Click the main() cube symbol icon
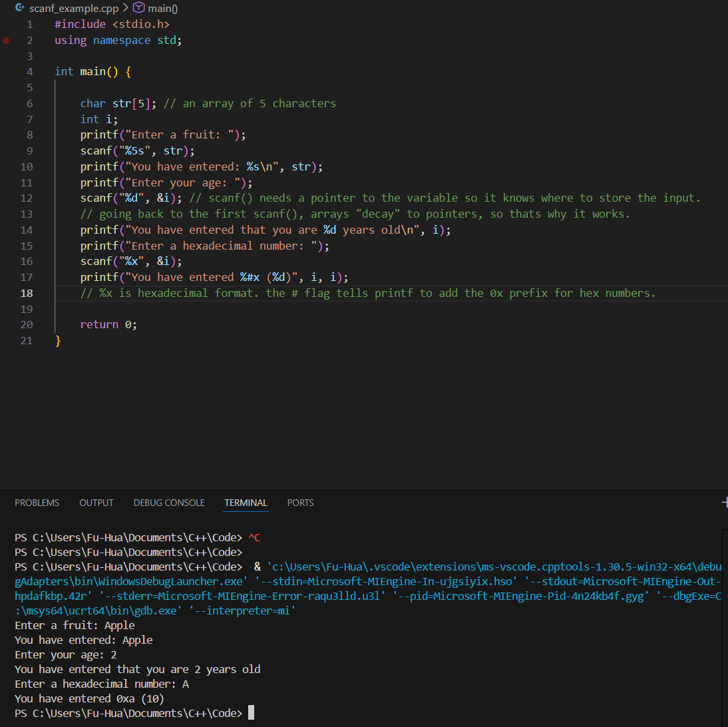Screen dimensions: 728x727 (138, 8)
